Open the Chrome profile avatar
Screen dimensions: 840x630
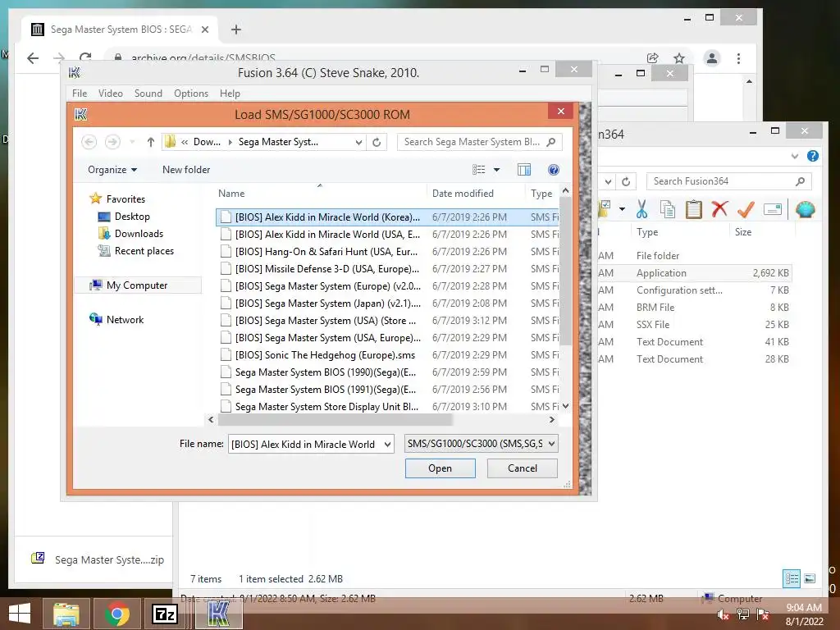712,58
